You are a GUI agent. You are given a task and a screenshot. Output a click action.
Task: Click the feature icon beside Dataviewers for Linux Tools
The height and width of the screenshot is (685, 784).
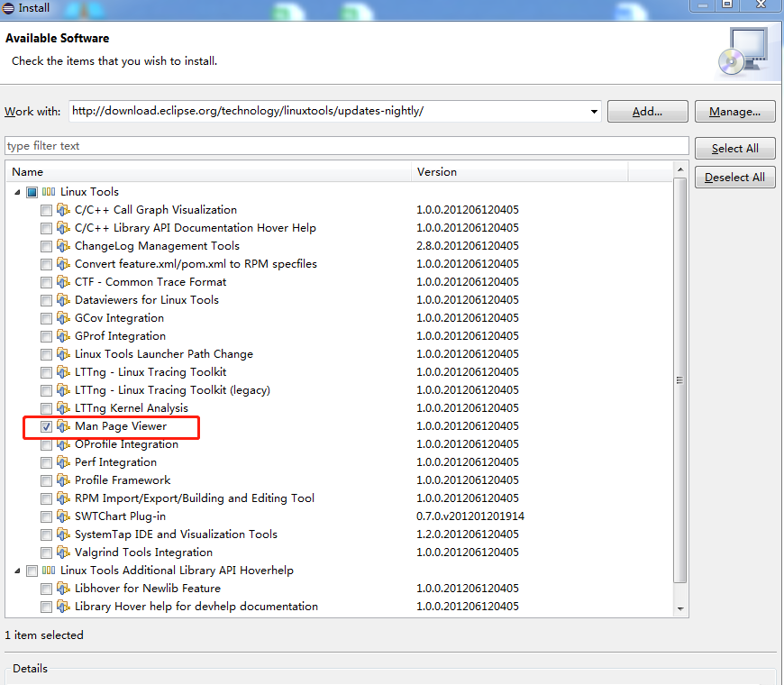63,299
